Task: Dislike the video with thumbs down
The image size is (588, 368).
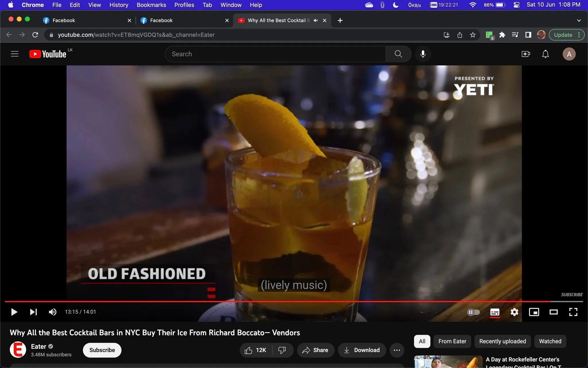Action: 283,350
